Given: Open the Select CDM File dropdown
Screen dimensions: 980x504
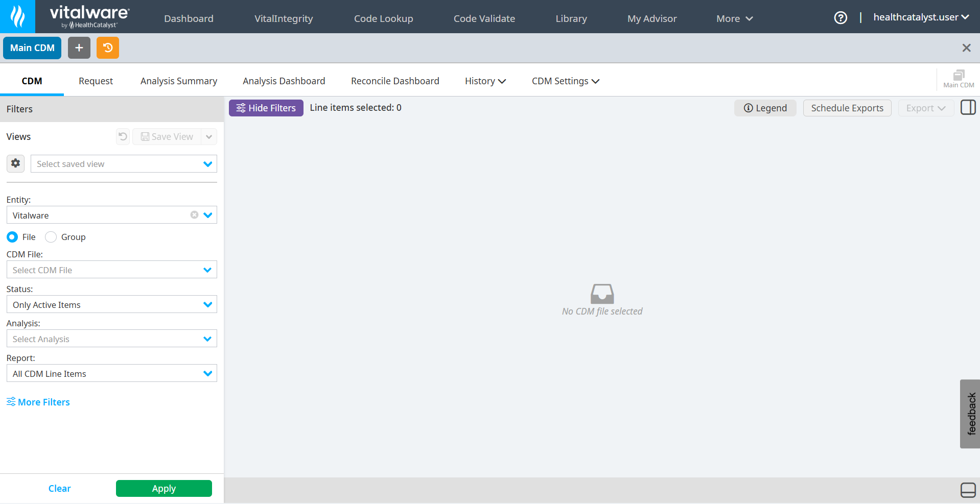Looking at the screenshot, I should (111, 270).
